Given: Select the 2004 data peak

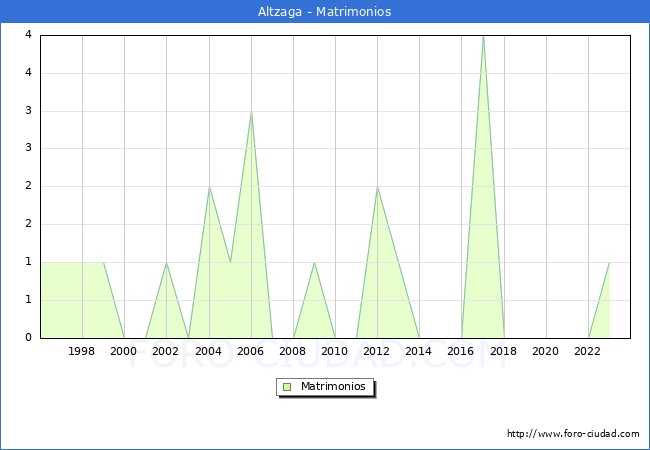Looking at the screenshot, I should (x=209, y=187).
